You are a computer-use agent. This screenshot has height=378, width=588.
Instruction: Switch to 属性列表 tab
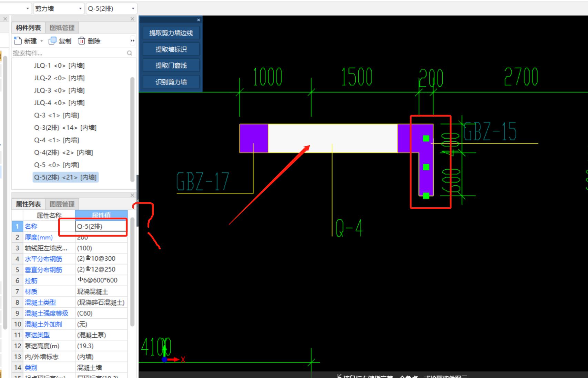(28, 204)
